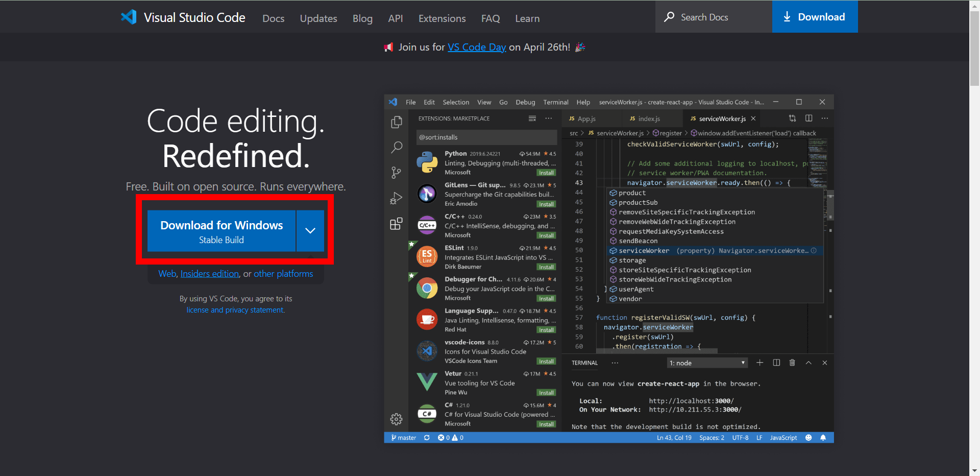Click the Visual Studio Code logo icon

click(x=129, y=17)
